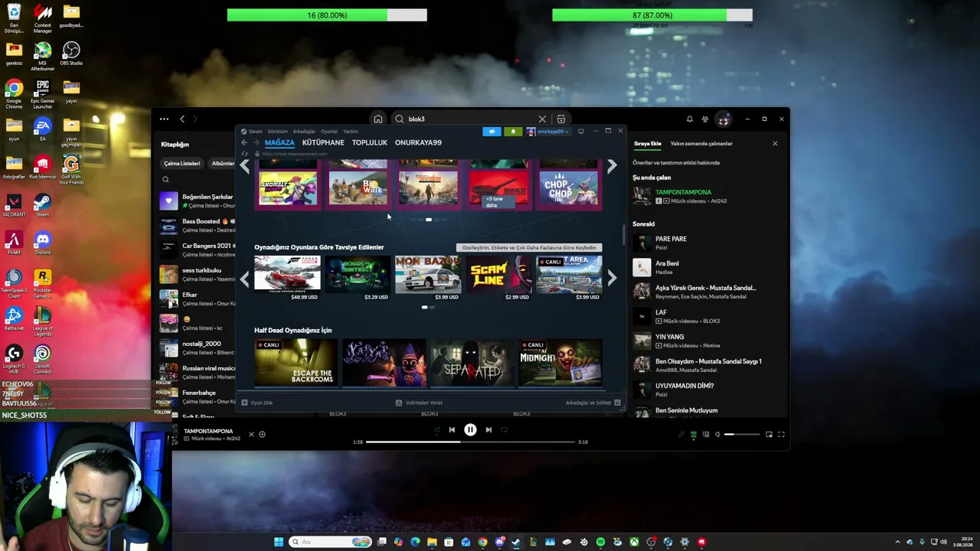Clear the Spotify search text
This screenshot has height=551, width=980.
(542, 119)
